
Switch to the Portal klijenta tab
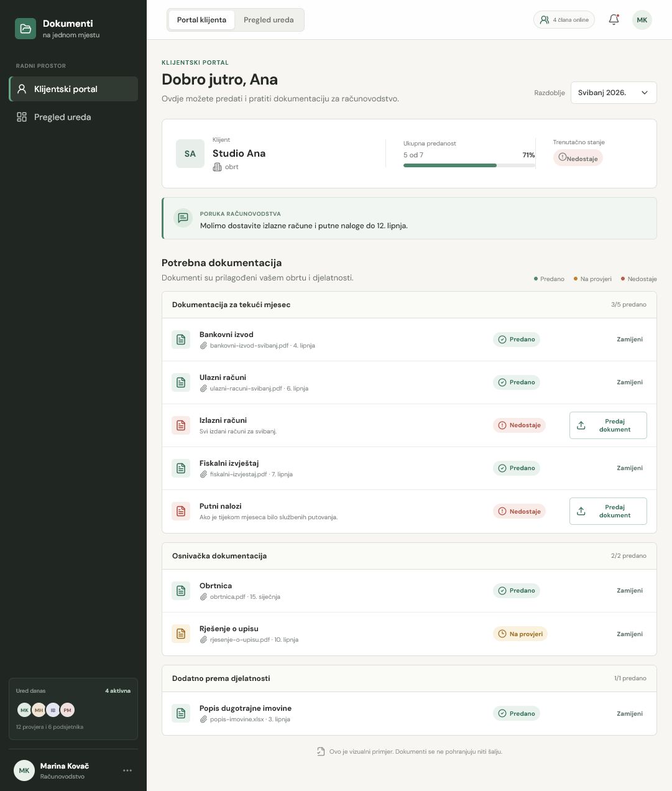coord(201,20)
